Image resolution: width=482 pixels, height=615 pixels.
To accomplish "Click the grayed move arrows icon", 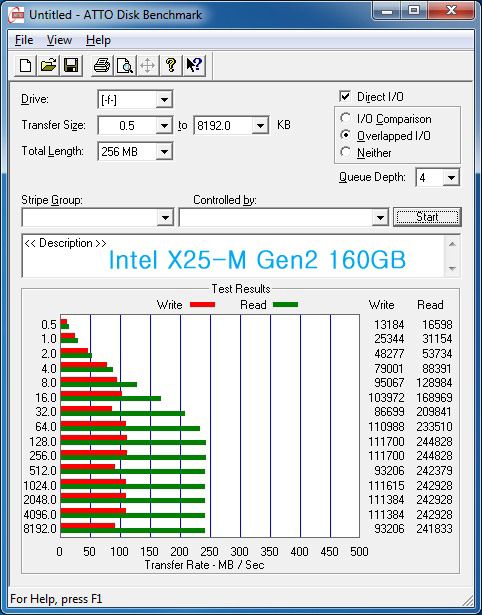I will [147, 65].
